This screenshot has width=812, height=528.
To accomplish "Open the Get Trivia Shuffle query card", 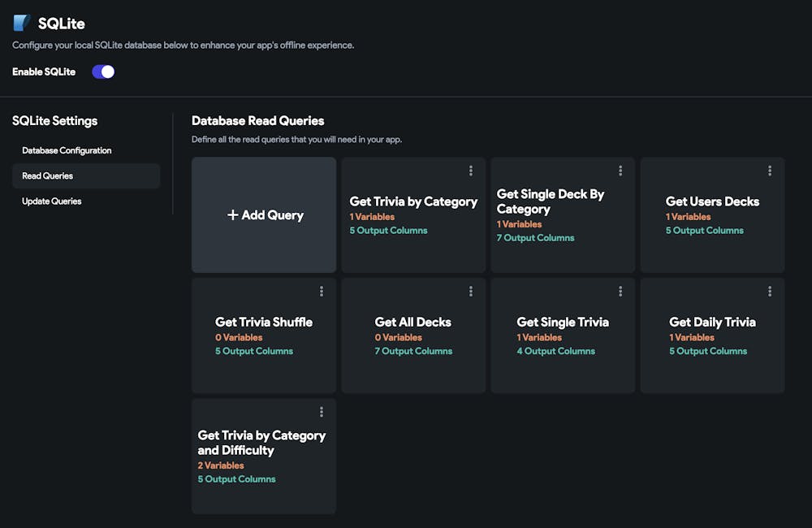I will pyautogui.click(x=264, y=322).
